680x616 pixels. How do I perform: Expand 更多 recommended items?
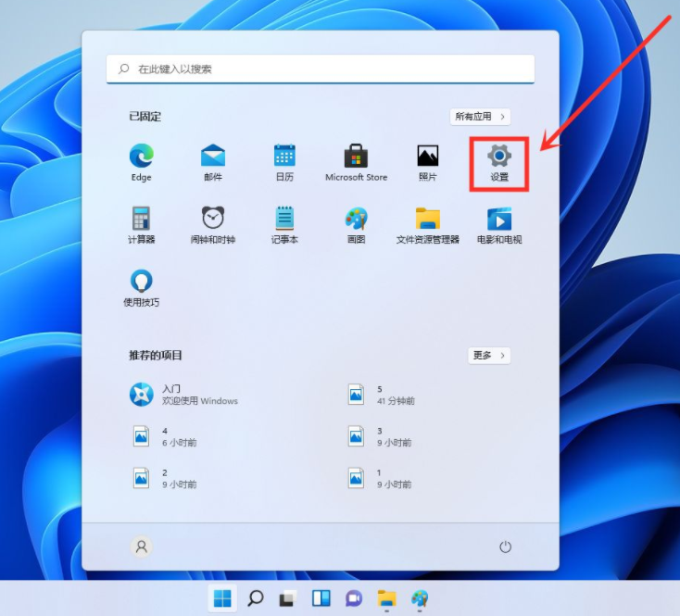(x=489, y=355)
